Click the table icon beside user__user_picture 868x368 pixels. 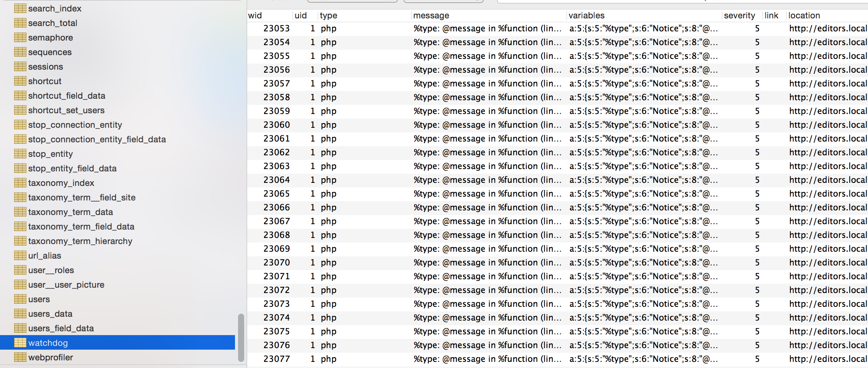click(x=20, y=284)
